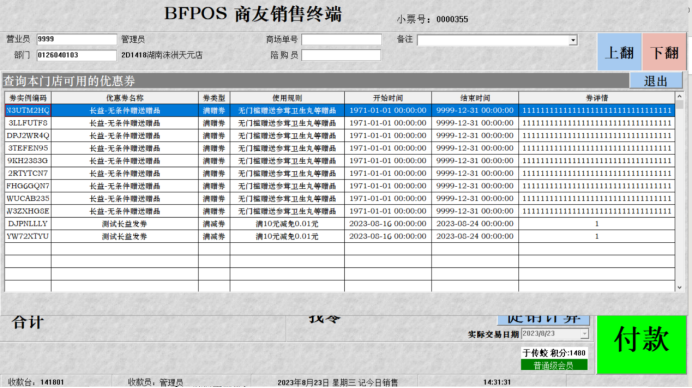The width and height of the screenshot is (692, 388).
Task: Click store name 2D1418湖南株洲天元店
Action: pyautogui.click(x=162, y=55)
